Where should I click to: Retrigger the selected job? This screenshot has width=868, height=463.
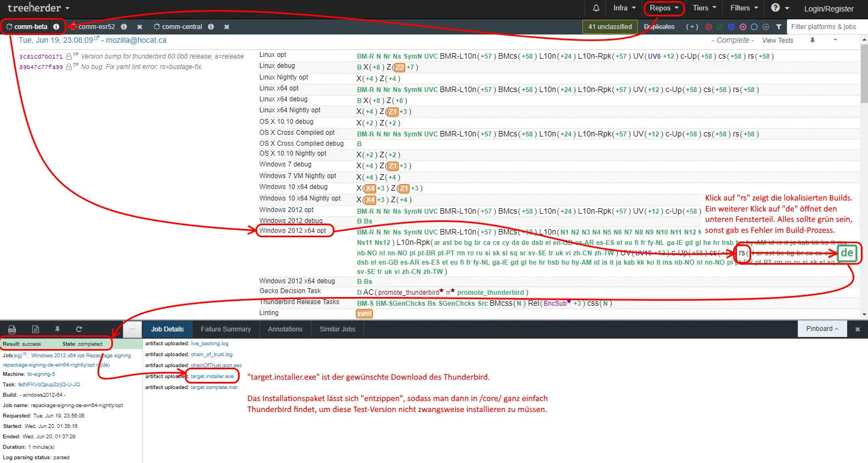click(x=79, y=329)
